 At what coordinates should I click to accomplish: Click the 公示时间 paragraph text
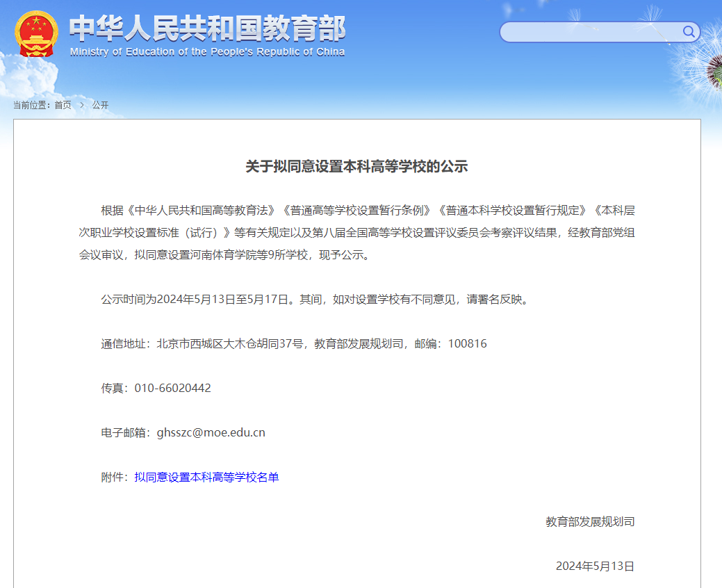(317, 300)
